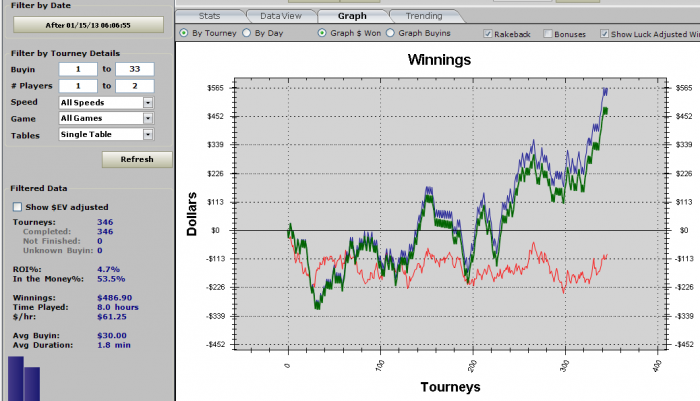Click the Tourneys axis label
The width and height of the screenshot is (700, 401).
450,387
